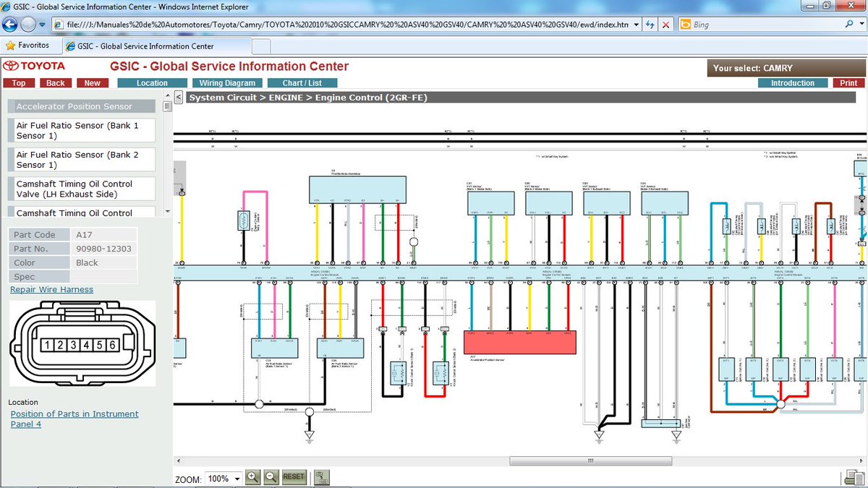The image size is (868, 488).
Task: Open address bar history dropdown
Action: [636, 25]
